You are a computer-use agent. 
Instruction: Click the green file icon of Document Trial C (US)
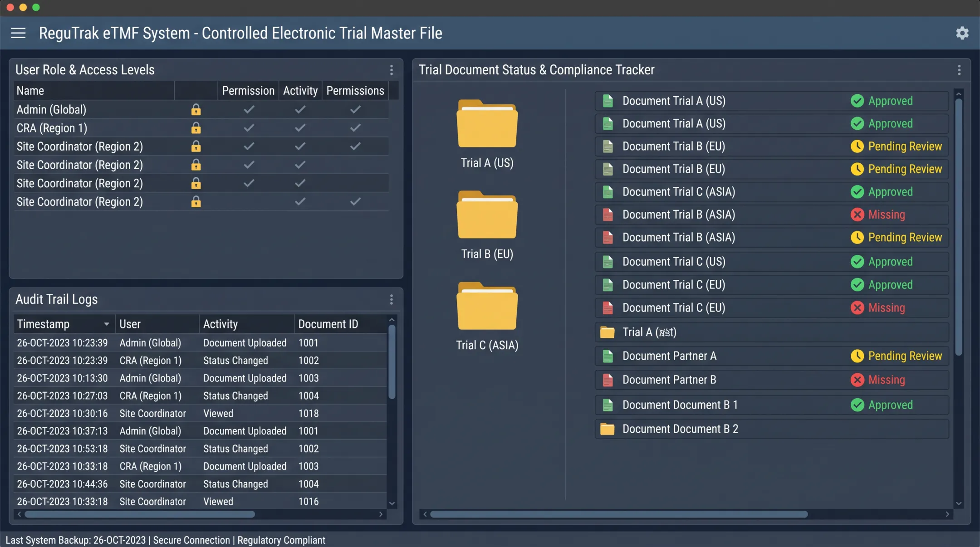click(x=608, y=262)
